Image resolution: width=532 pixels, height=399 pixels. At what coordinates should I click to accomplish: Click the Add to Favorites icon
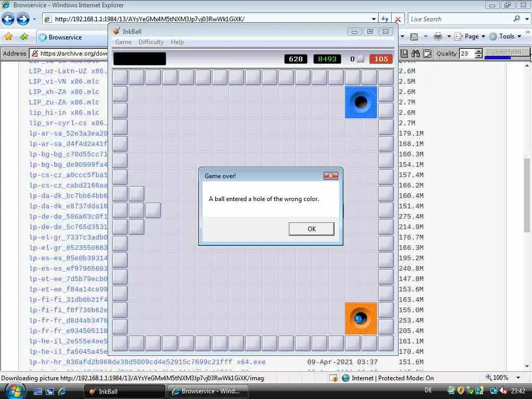pyautogui.click(x=24, y=37)
